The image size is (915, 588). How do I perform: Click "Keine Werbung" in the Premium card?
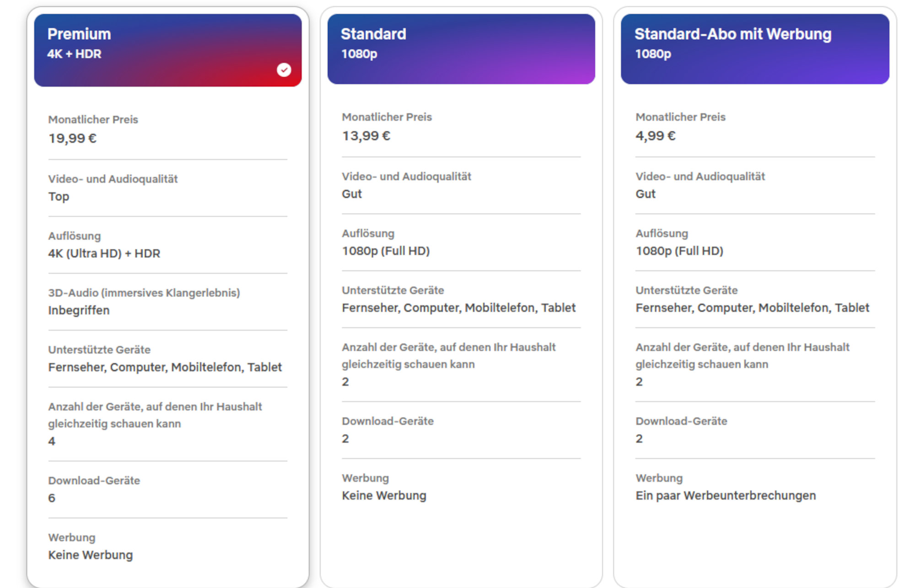point(91,555)
